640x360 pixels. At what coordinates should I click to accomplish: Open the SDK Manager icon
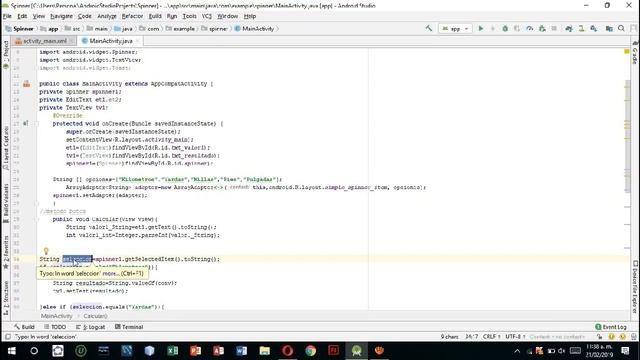594,28
